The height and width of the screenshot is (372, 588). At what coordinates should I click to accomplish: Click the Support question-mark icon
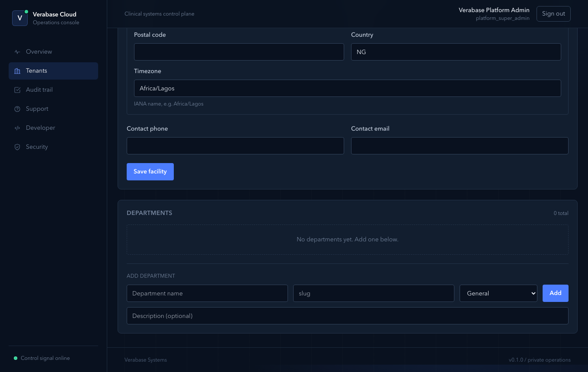17,109
